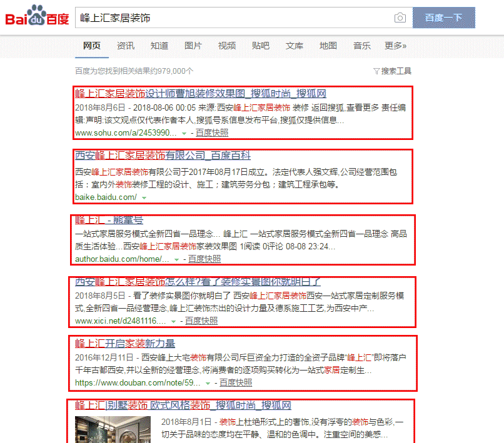The image size is (504, 443).
Task: Open camera image search icon
Action: (x=400, y=17)
